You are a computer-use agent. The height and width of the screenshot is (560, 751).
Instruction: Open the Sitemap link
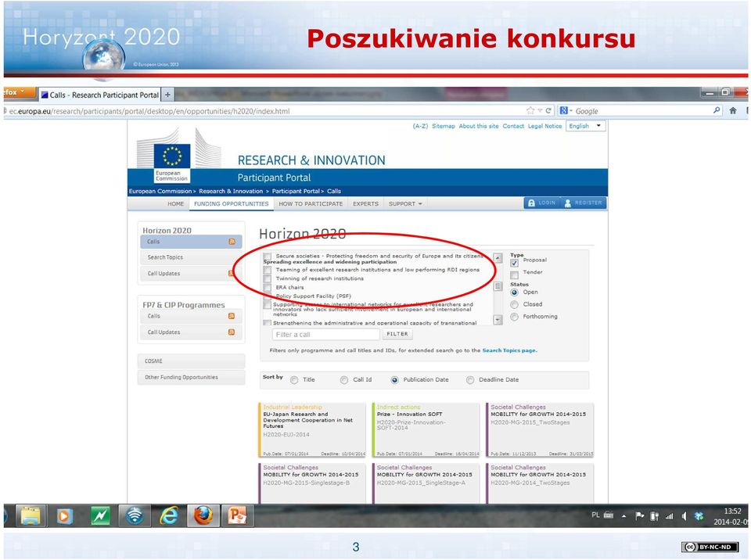coord(444,126)
